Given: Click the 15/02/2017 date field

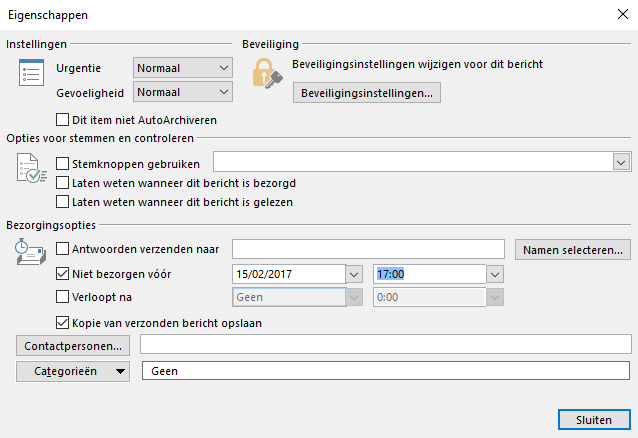Looking at the screenshot, I should point(289,274).
